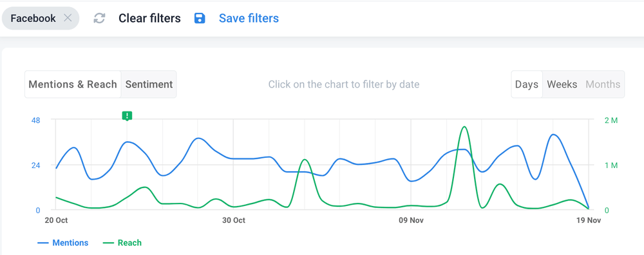The width and height of the screenshot is (644, 255).
Task: Toggle the Reach series in legend
Action: click(x=122, y=243)
